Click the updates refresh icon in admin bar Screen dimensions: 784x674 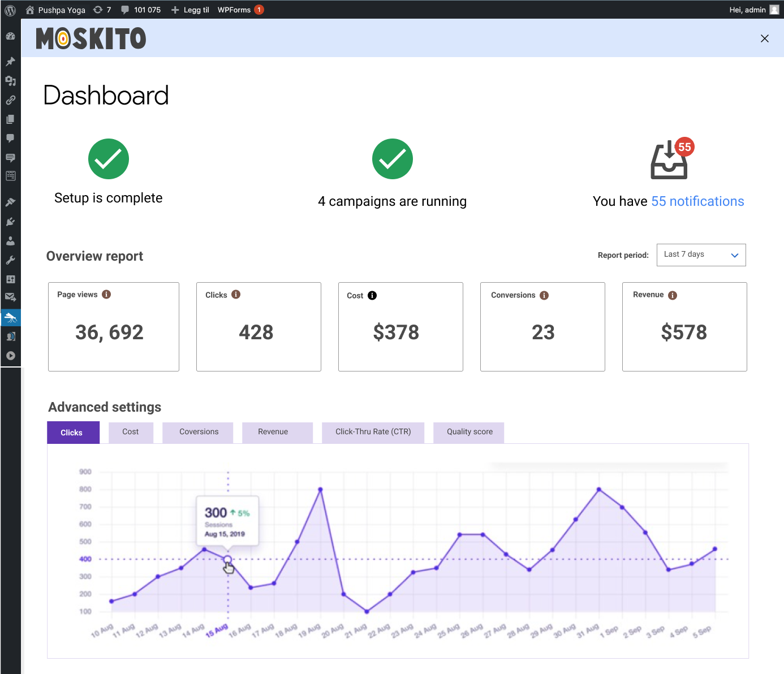click(98, 10)
